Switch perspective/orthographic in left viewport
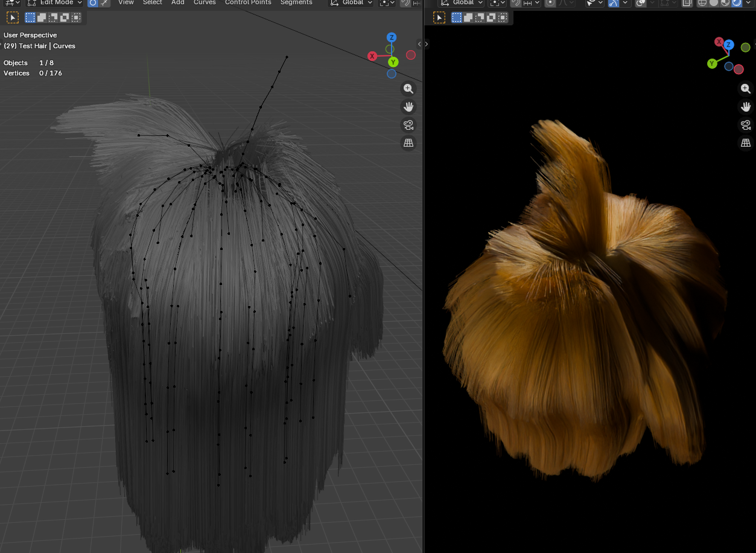Viewport: 756px width, 553px height. (x=408, y=143)
